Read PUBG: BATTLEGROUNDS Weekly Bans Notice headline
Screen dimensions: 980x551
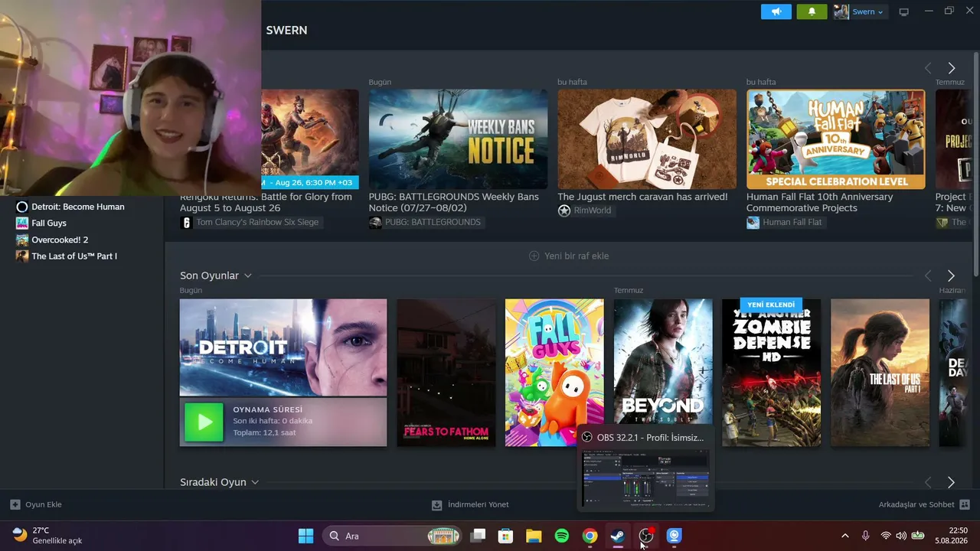(x=454, y=202)
